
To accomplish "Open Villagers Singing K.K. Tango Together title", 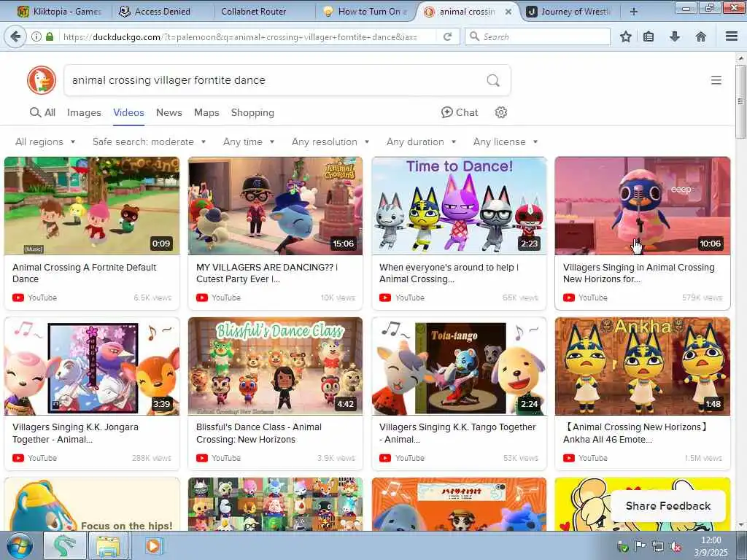I will pyautogui.click(x=457, y=433).
